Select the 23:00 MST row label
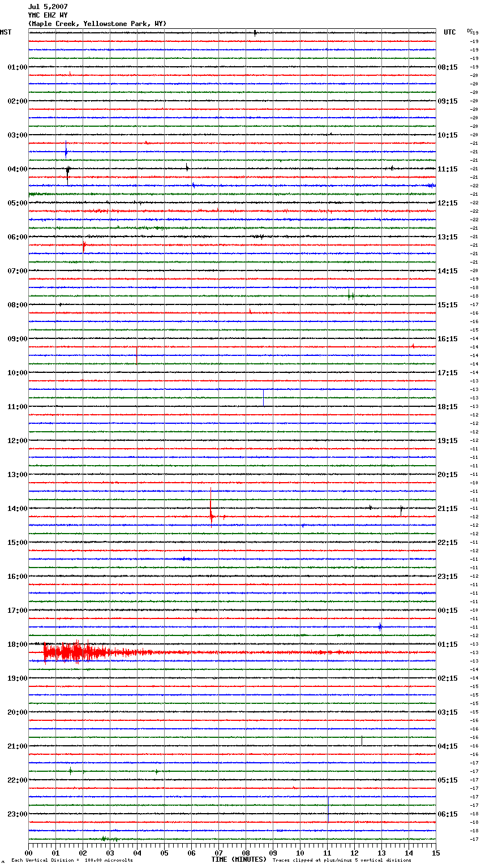Screen dimensions: 481x868 point(17,814)
